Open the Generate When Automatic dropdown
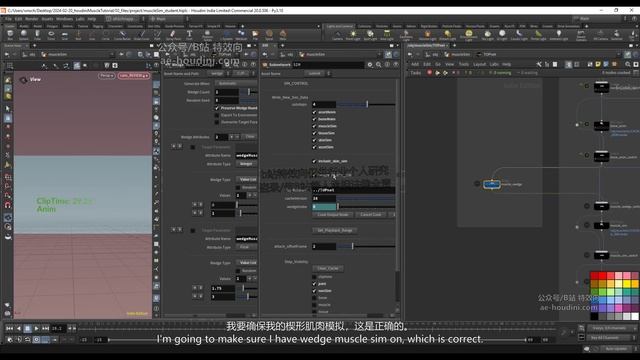The image size is (640, 360). [x=236, y=83]
